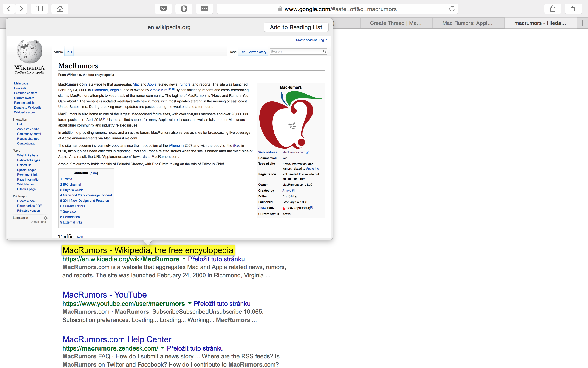Image resolution: width=588 pixels, height=368 pixels.
Task: Open the View history tab
Action: pyautogui.click(x=257, y=52)
